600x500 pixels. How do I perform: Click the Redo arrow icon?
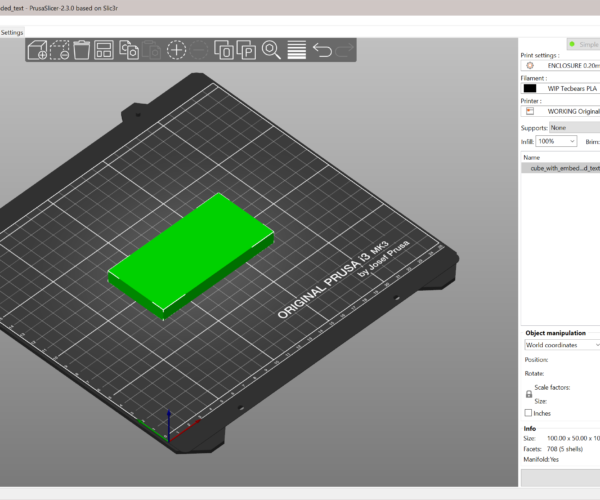tap(345, 50)
